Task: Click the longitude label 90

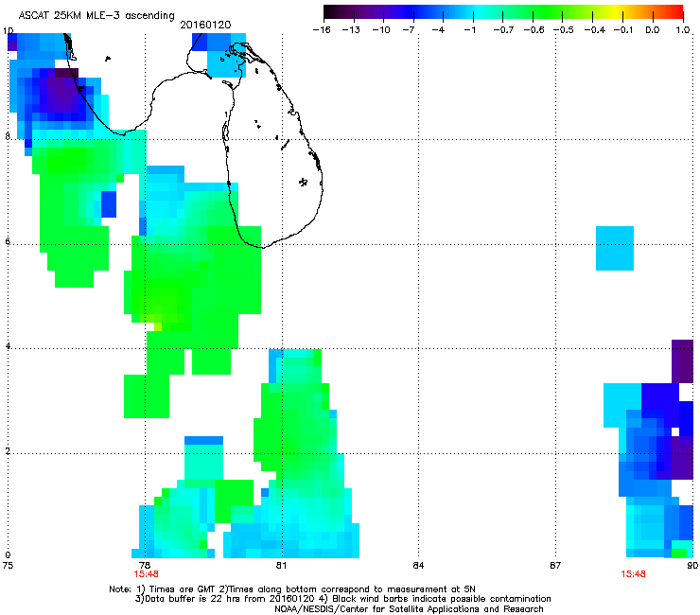Action: 692,566
